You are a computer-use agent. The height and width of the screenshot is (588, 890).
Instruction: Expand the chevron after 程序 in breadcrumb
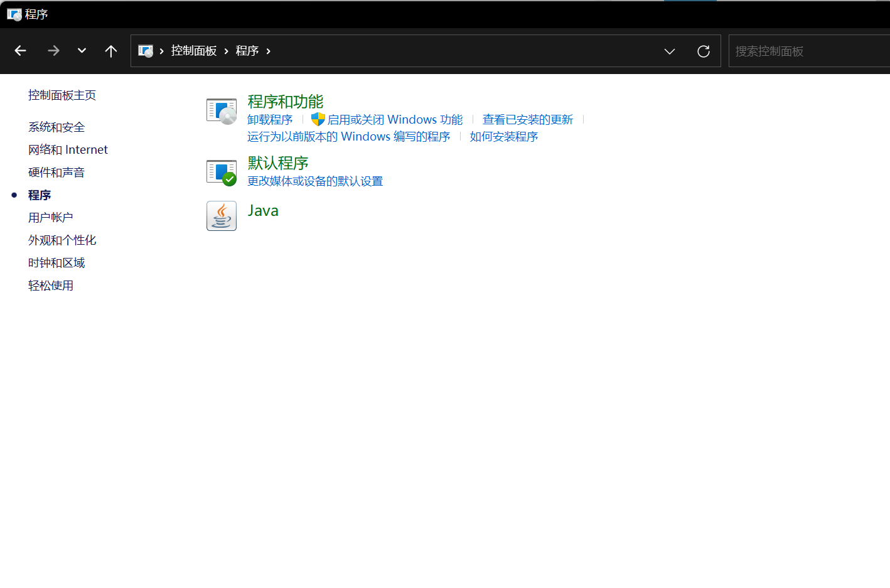pos(269,51)
